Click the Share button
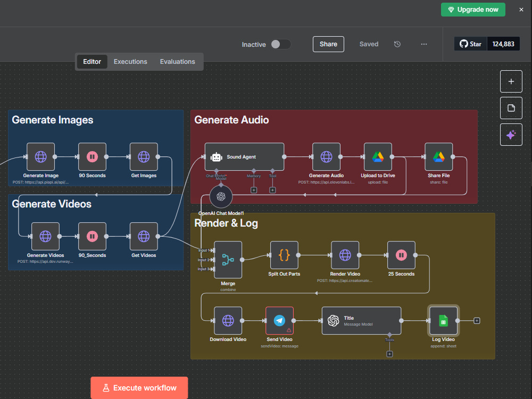Image resolution: width=532 pixels, height=399 pixels. pos(328,44)
